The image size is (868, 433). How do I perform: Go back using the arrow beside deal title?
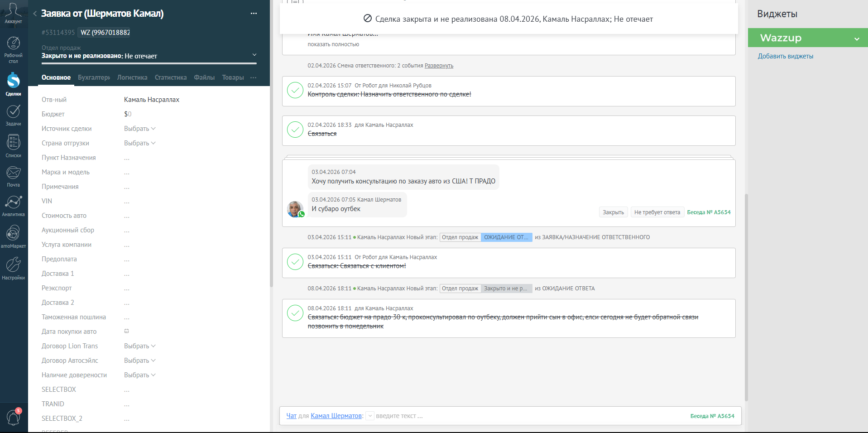tap(35, 14)
